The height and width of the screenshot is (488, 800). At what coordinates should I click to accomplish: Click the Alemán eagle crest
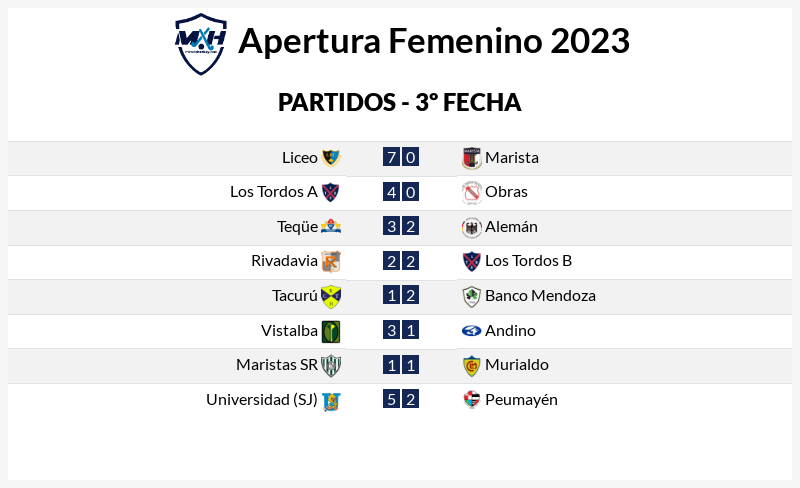[x=471, y=227]
